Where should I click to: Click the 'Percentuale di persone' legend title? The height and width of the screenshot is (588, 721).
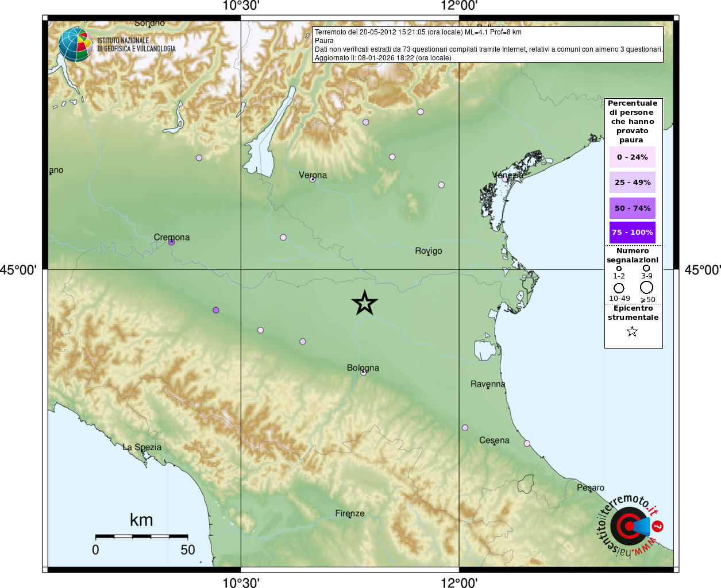[632, 122]
